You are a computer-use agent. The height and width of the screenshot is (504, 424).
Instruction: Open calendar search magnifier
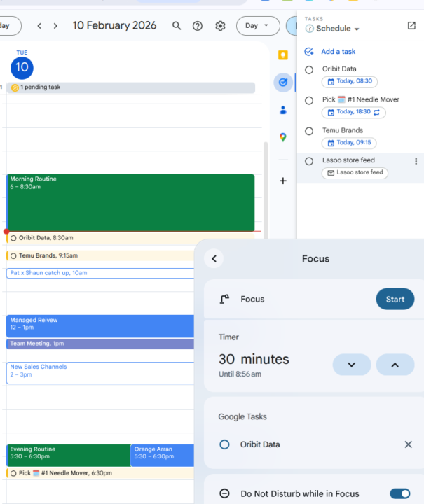point(177,26)
